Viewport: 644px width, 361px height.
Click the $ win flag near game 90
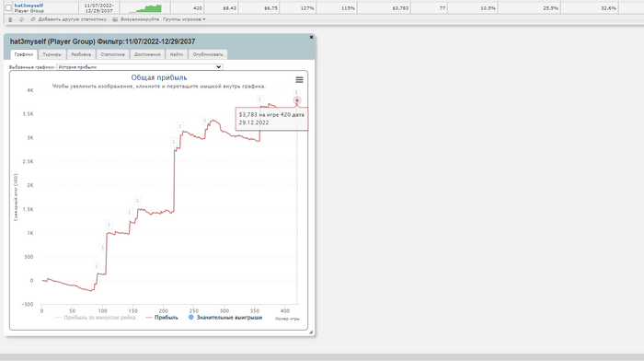[x=97, y=266]
